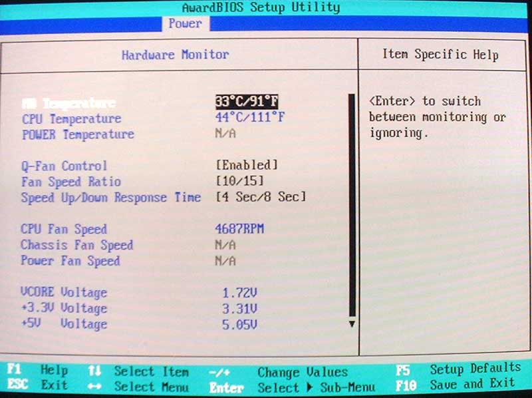Click the POWER Temperature N/A value

pyautogui.click(x=225, y=134)
